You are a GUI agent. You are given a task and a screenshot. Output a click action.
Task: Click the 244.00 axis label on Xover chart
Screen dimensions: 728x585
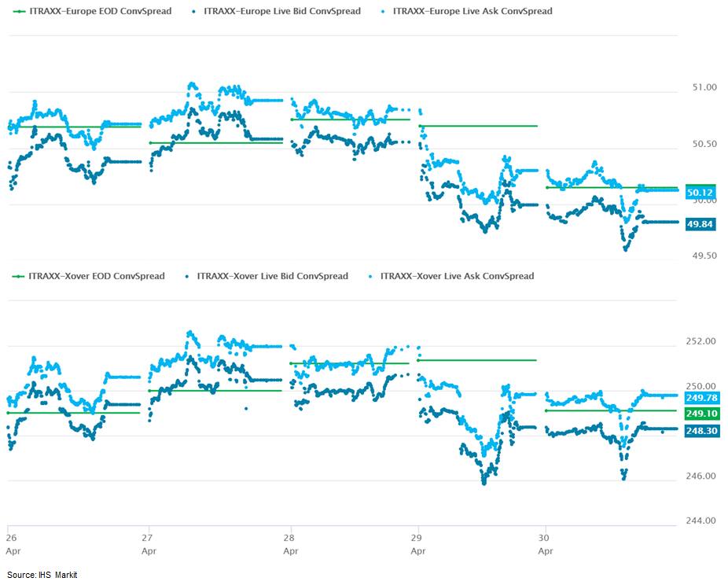click(701, 521)
